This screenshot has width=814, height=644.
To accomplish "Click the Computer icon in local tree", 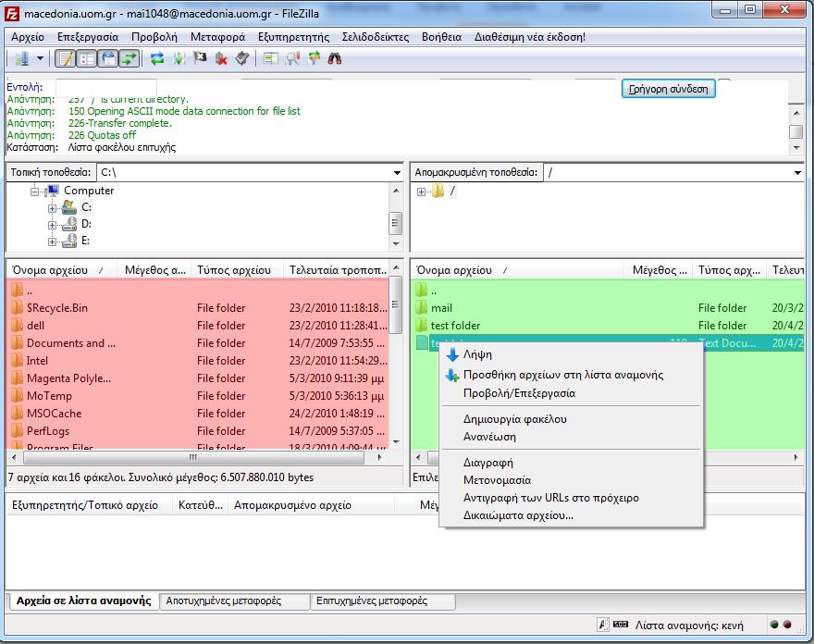I will pyautogui.click(x=53, y=190).
